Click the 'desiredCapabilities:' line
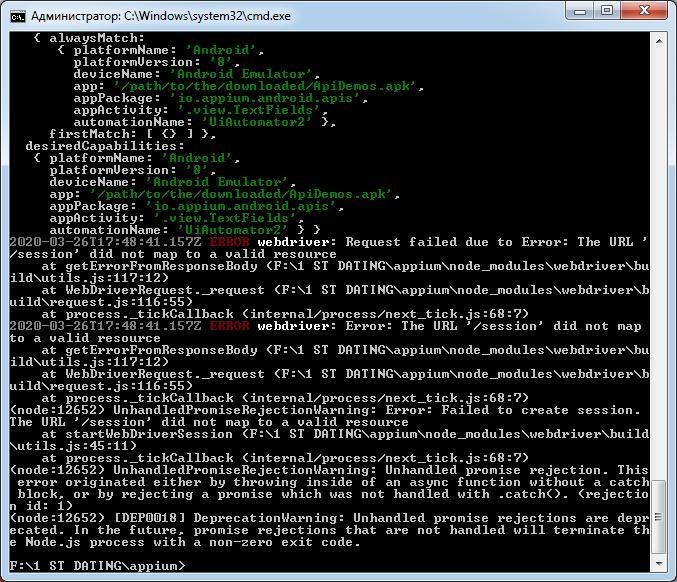 [104, 146]
